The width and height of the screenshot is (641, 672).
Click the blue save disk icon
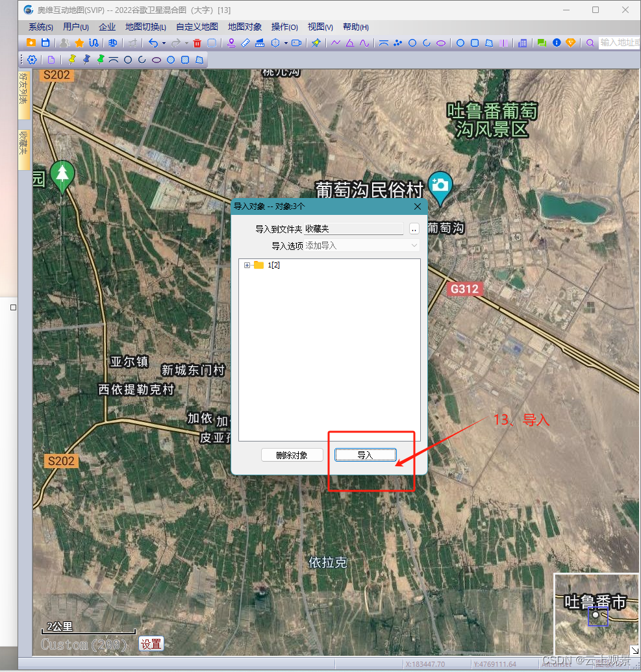[x=45, y=42]
